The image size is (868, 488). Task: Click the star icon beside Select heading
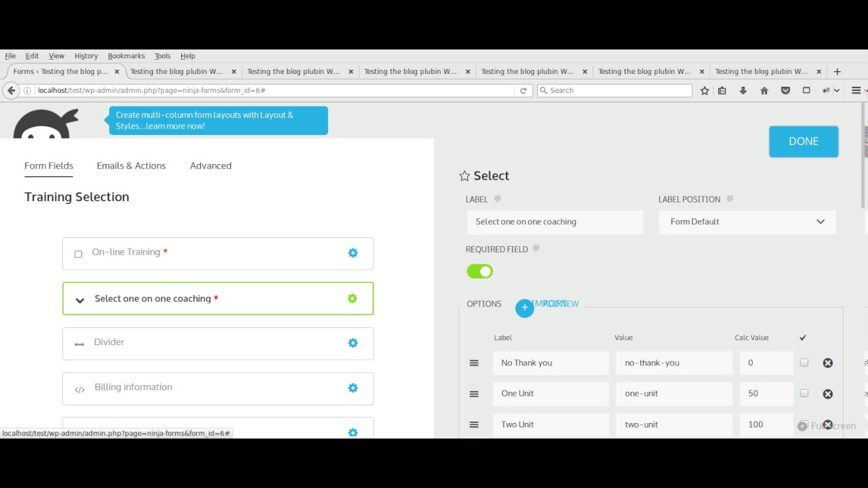pos(465,176)
